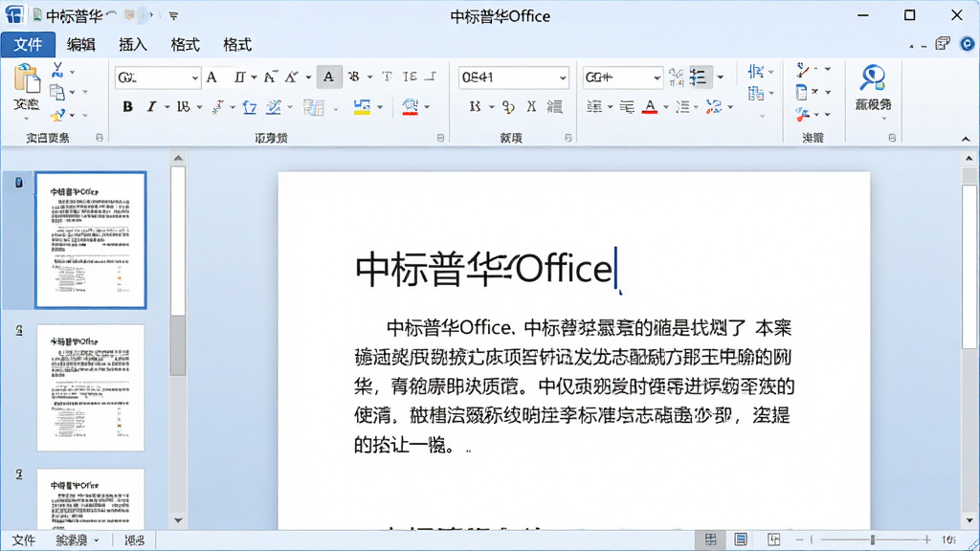This screenshot has width=980, height=551.
Task: Expand the red-underlined A color dropdown arrow
Action: [666, 107]
